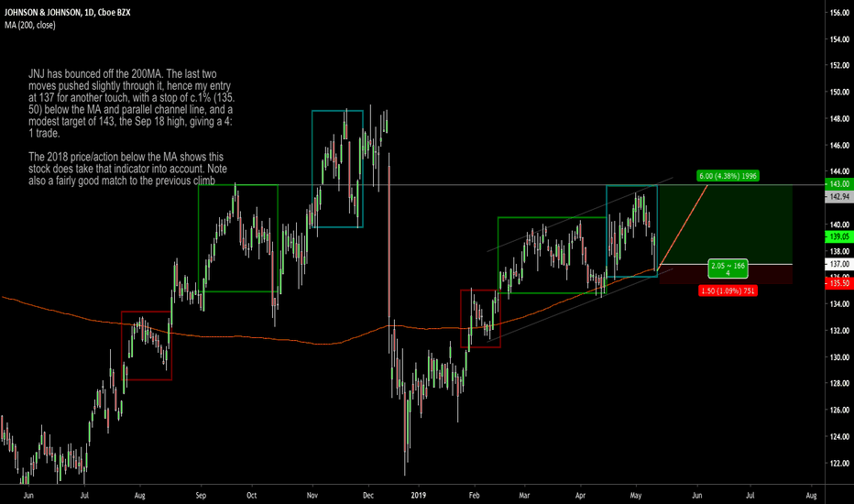Click the 122.00 price axis label
Viewport: 854px width, 504px height.
tap(839, 463)
